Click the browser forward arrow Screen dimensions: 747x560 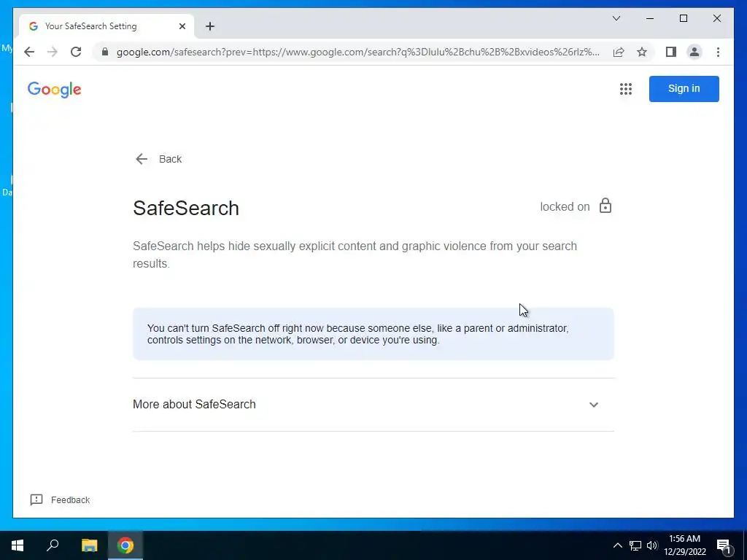[x=53, y=52]
